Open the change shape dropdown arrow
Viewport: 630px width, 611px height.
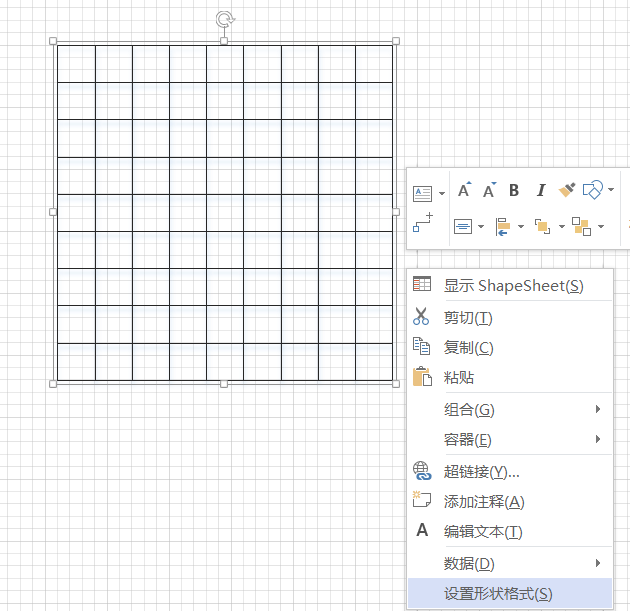[611, 190]
